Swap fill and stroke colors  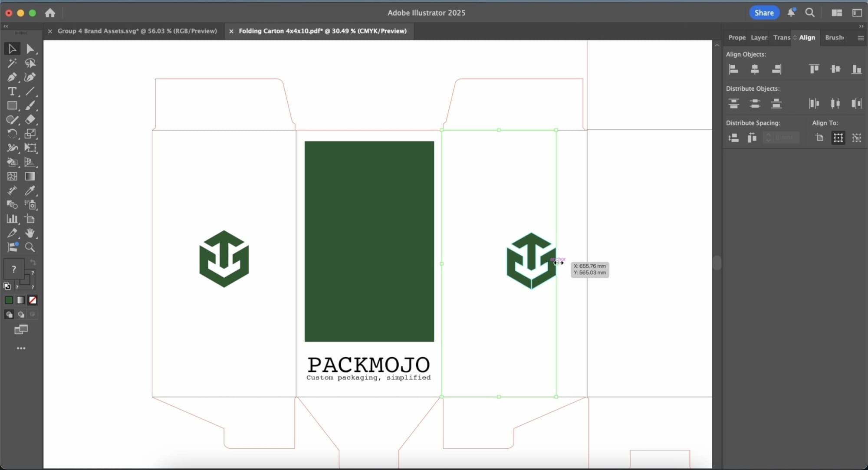pyautogui.click(x=33, y=262)
